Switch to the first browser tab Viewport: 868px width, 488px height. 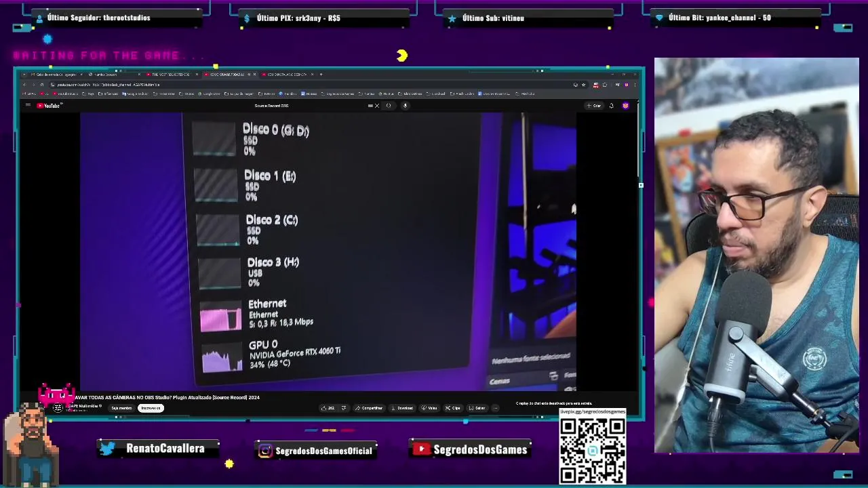point(56,74)
